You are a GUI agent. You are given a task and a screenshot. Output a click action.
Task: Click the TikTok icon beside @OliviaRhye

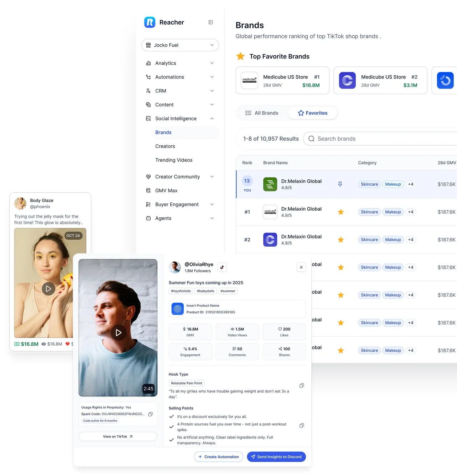tap(222, 267)
